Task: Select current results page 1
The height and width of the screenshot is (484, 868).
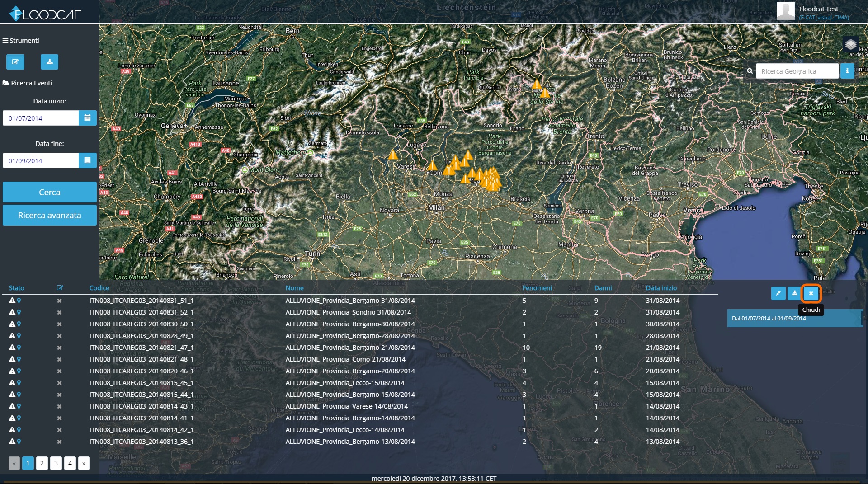Action: (28, 463)
